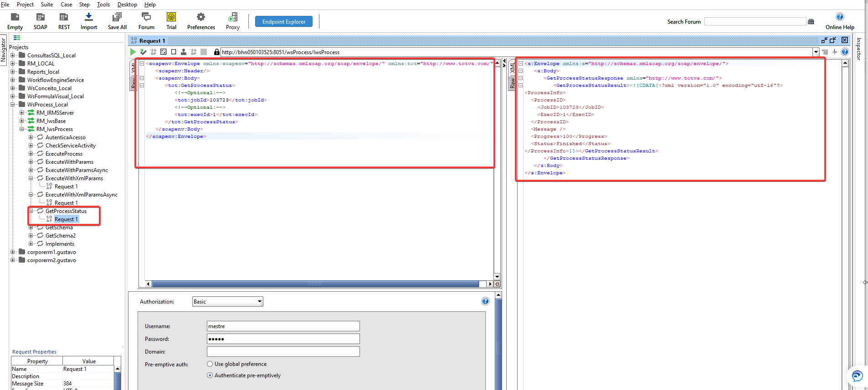Expand the RM_LOCAL project node
This screenshot has width=868, height=390.
pyautogui.click(x=13, y=64)
